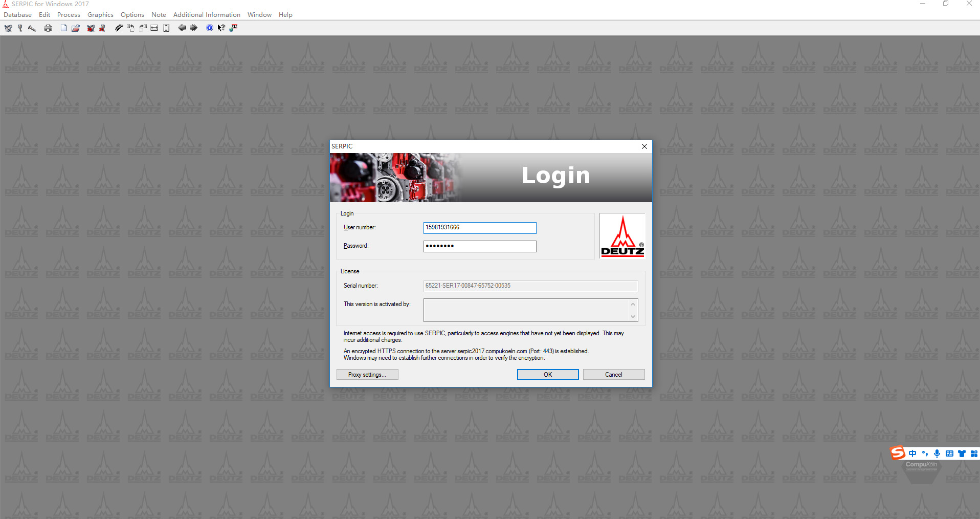Open the Additional Information menu
Image resolution: width=980 pixels, height=519 pixels.
click(207, 15)
